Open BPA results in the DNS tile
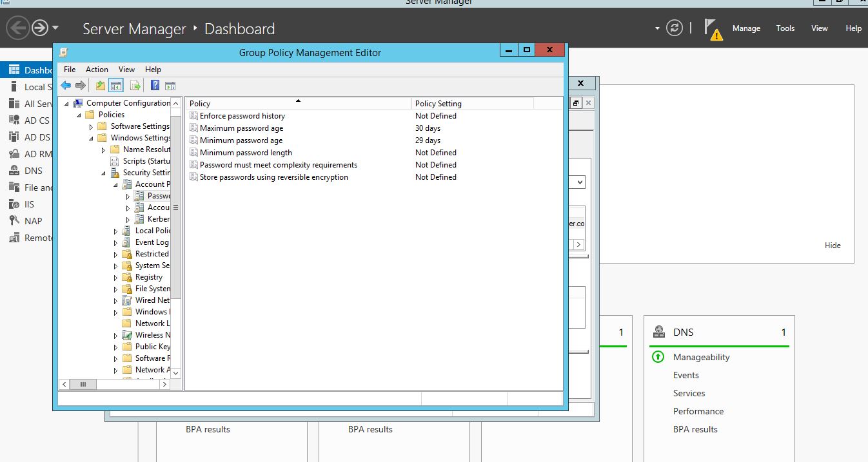The width and height of the screenshot is (868, 462). tap(695, 429)
